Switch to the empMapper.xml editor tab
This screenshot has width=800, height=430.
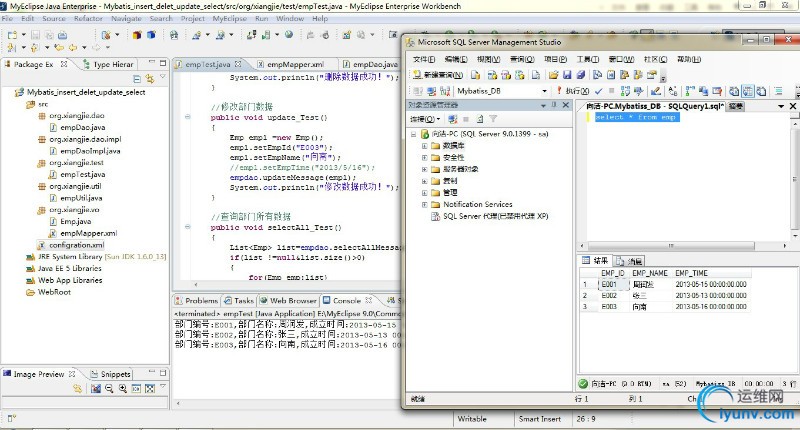point(294,64)
